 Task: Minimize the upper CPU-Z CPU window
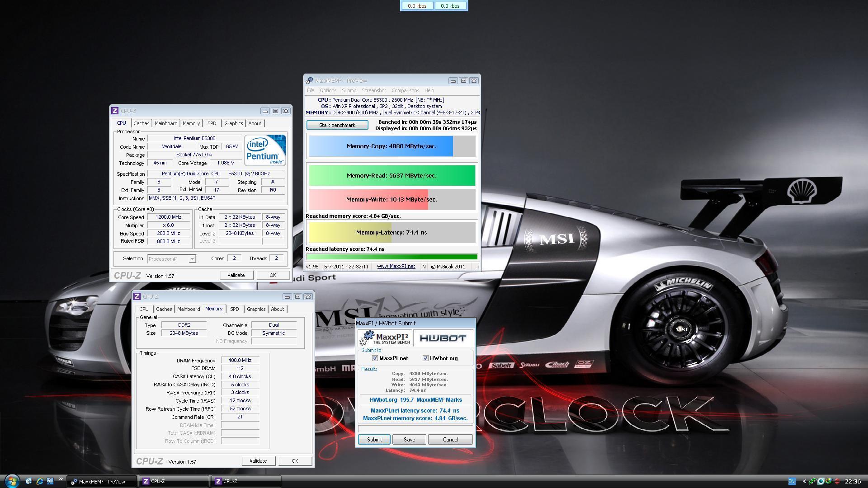(265, 111)
